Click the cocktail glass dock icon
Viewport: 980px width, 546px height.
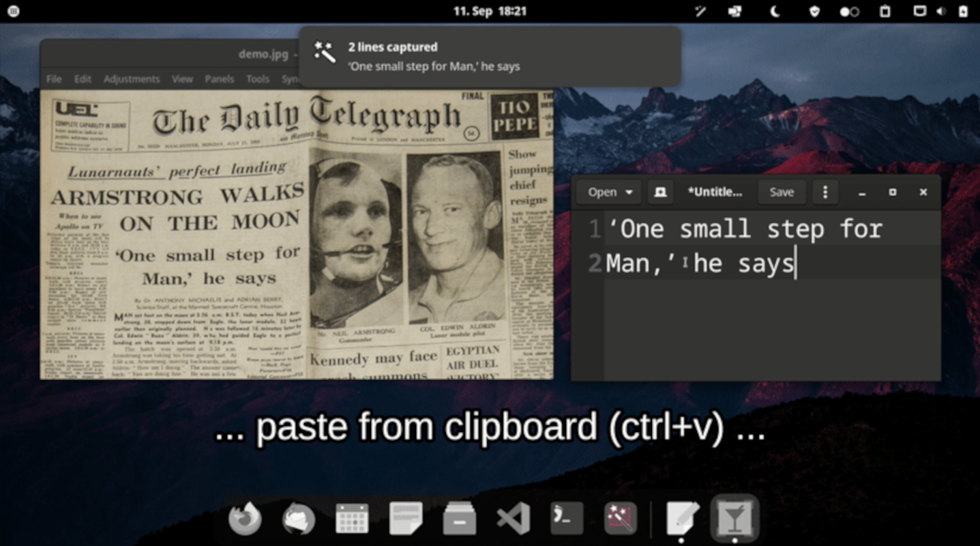click(x=734, y=519)
